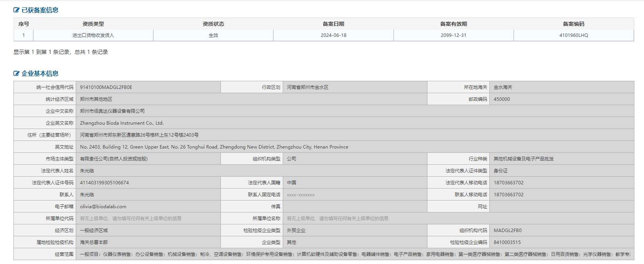This screenshot has height=264, width=644.
Task: Click the 统一社会信用代码 field 91410100MADGL2FB0E
Action: click(148, 87)
